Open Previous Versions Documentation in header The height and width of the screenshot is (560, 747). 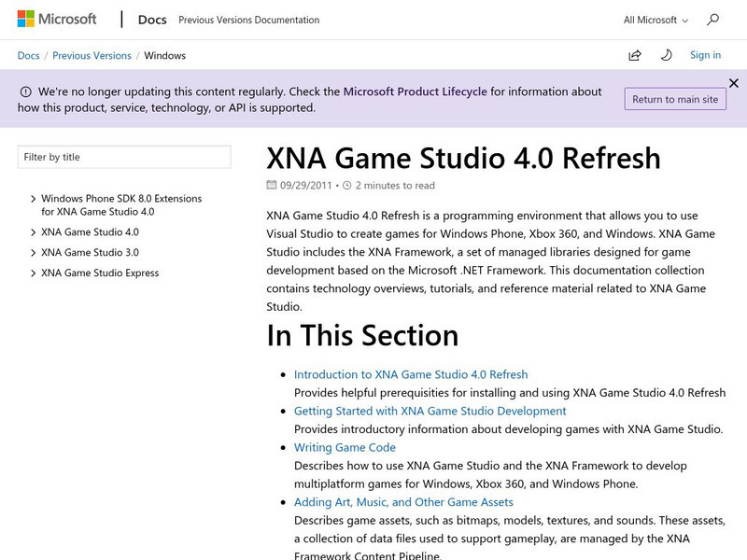coord(248,20)
